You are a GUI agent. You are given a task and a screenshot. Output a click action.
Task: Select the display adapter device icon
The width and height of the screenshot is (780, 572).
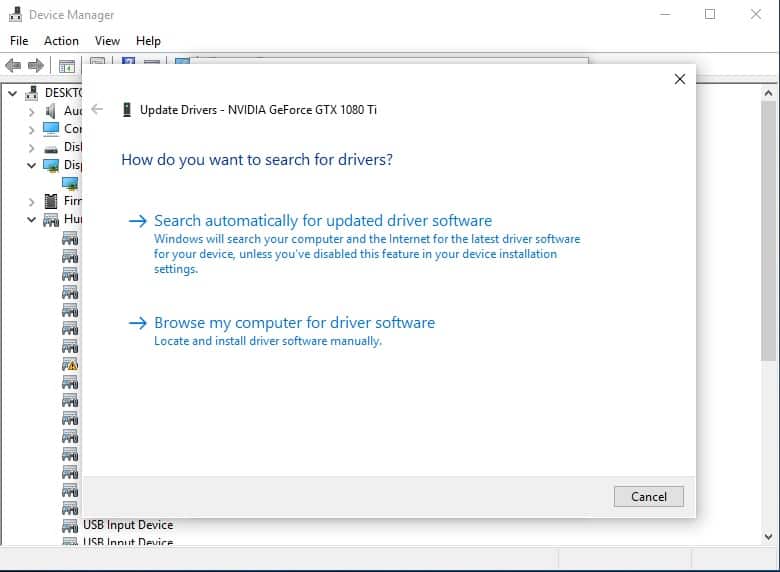70,184
